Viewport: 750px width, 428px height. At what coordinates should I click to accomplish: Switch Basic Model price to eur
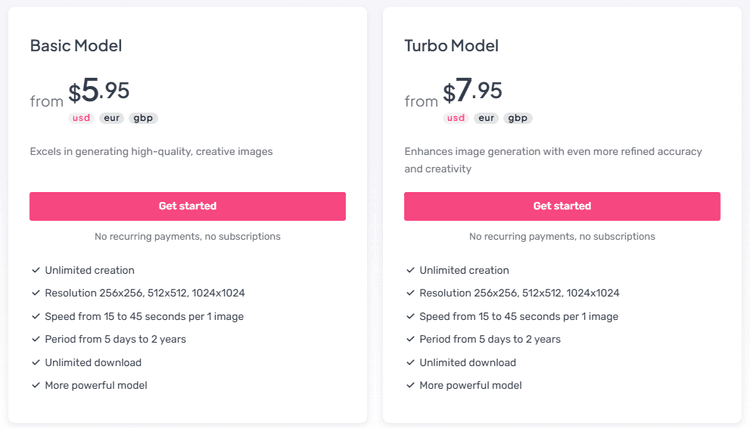pyautogui.click(x=112, y=118)
